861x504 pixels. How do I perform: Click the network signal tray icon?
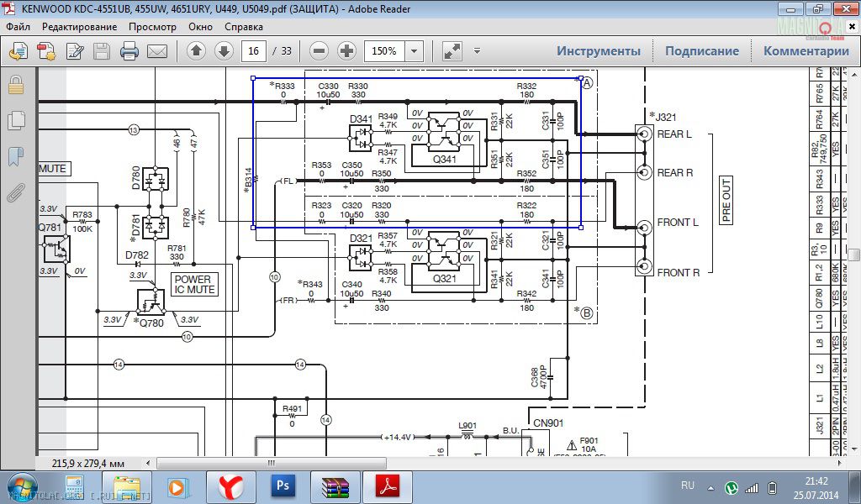[751, 487]
